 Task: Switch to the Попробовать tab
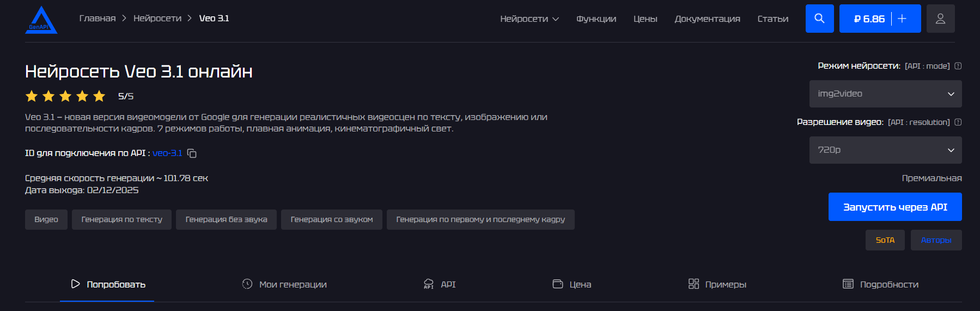click(107, 284)
